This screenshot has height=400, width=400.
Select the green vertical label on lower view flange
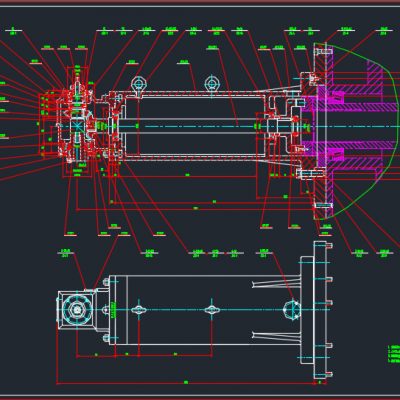[x=113, y=310]
